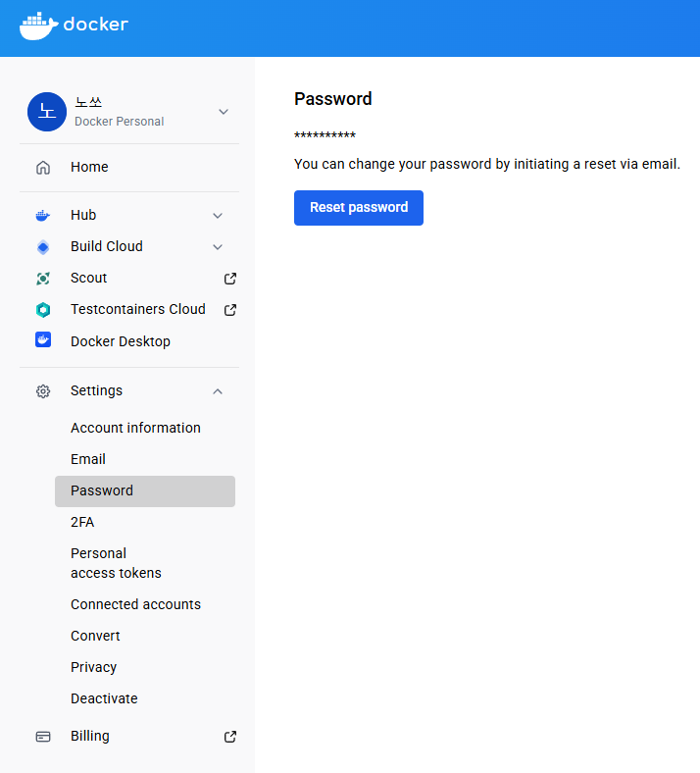Expand the Build Cloud section chevron
Screen dimensions: 700x773
point(218,247)
